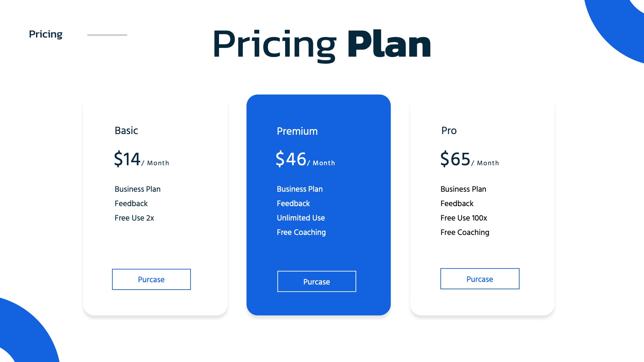Viewport: 644px width, 362px height.
Task: Click Unlimited Use feature in Premium
Action: [301, 218]
